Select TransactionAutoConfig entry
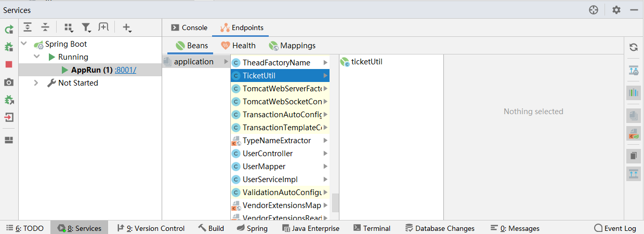644x234 pixels. (280, 115)
